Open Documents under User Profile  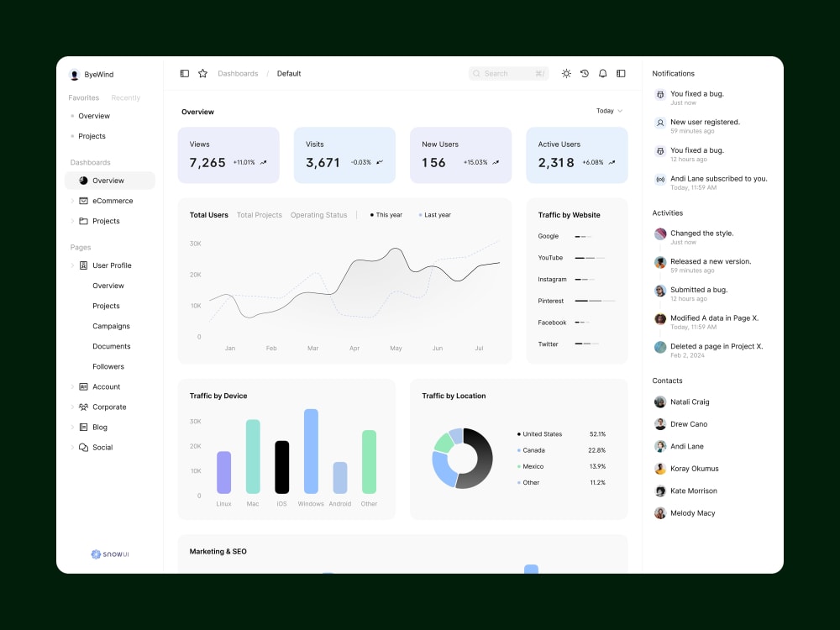(112, 346)
